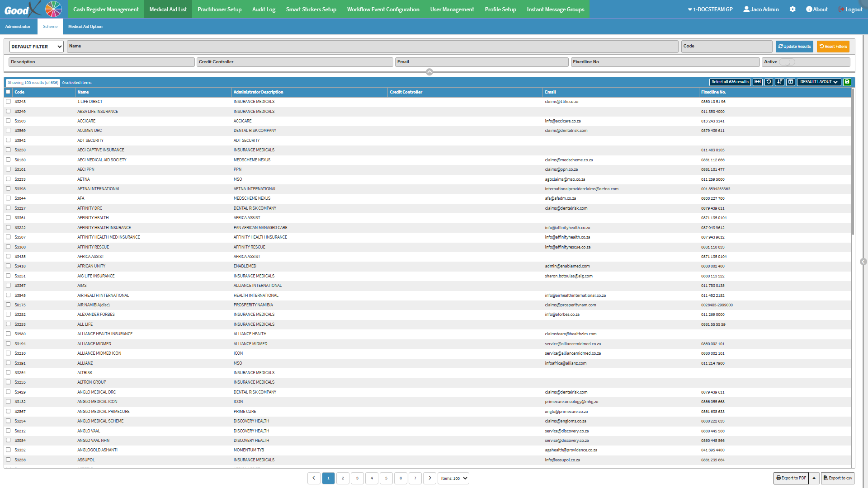Screen dimensions: 868x488
Task: Tick the select-all checkbox in Code header
Action: pos(8,92)
